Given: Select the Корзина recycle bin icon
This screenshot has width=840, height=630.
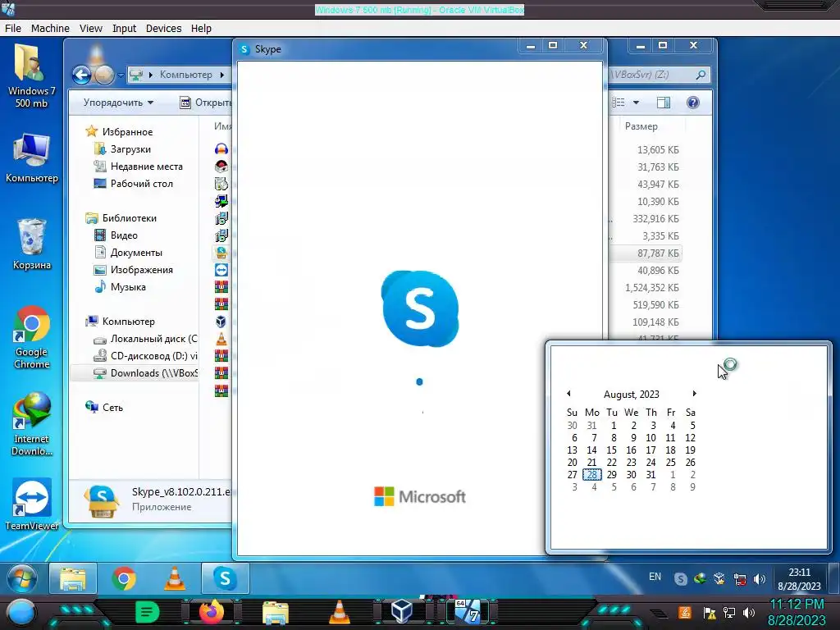Looking at the screenshot, I should click(32, 244).
